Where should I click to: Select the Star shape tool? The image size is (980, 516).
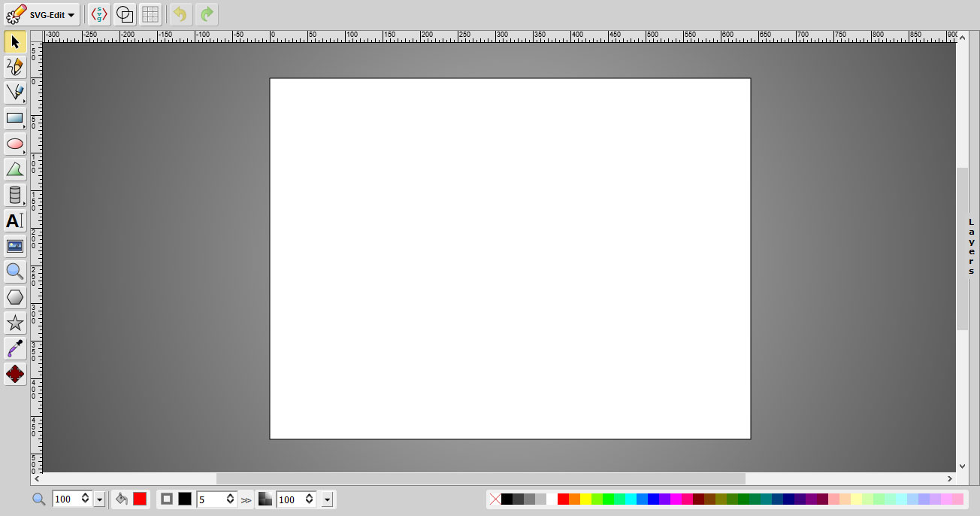point(15,323)
